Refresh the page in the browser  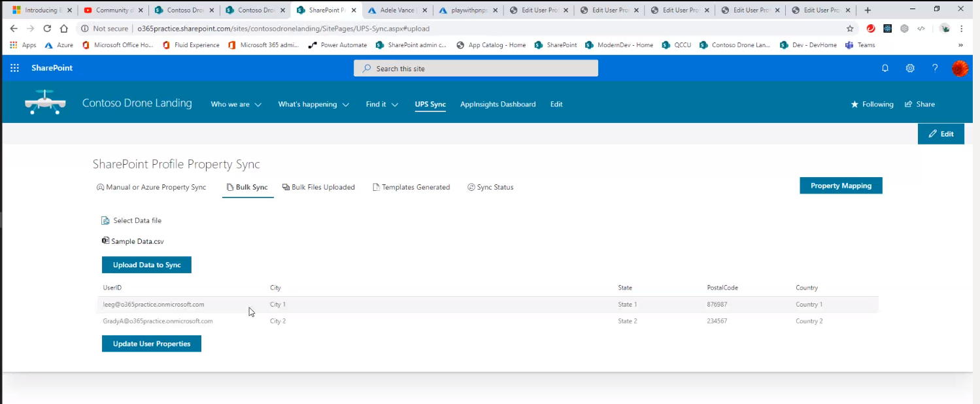(46, 28)
